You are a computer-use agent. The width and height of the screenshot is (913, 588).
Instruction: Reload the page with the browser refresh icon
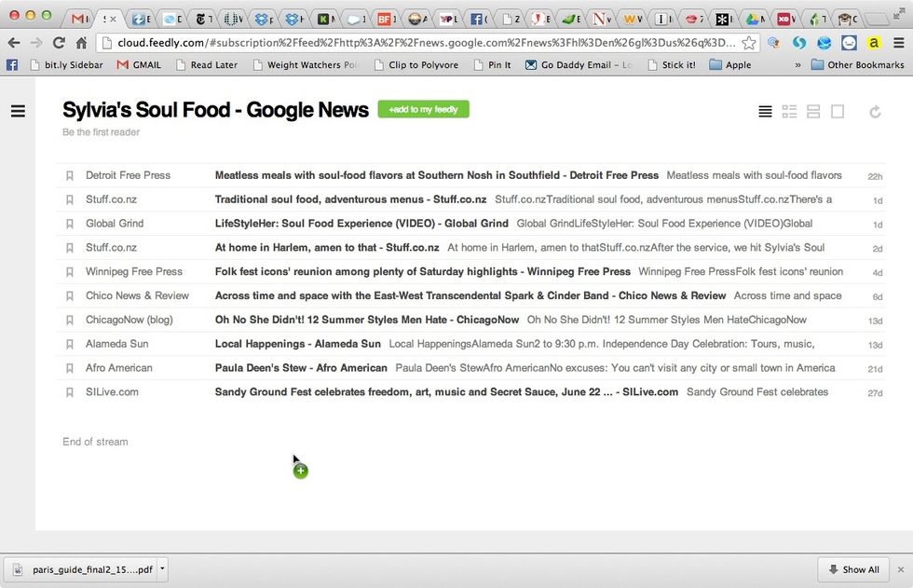pos(59,42)
